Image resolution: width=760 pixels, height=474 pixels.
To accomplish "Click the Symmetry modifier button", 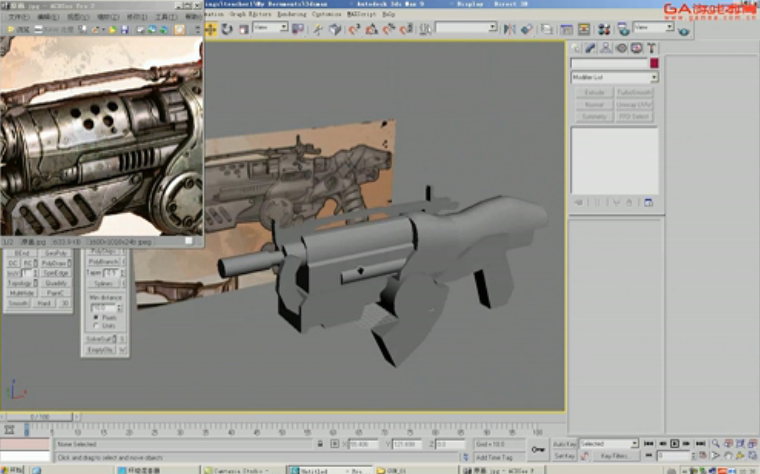I will coord(594,117).
